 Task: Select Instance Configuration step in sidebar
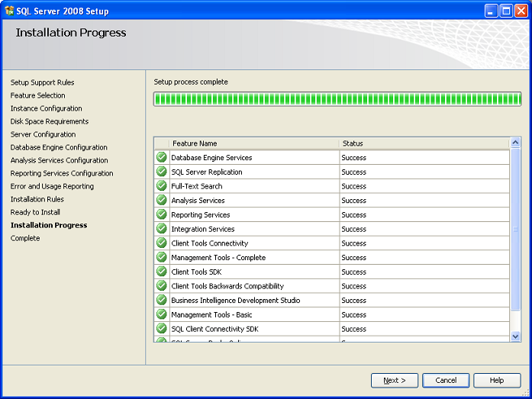click(46, 108)
